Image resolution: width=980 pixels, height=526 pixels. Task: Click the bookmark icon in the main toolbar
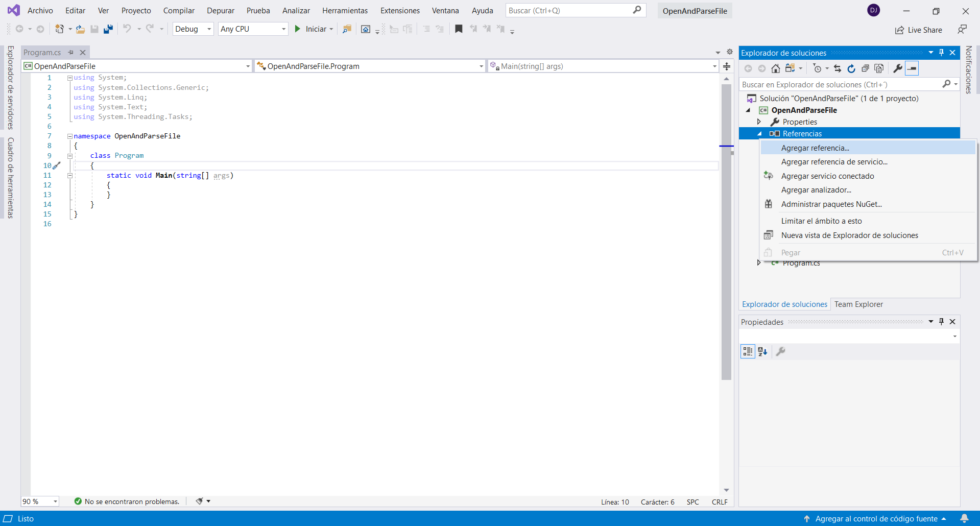click(459, 29)
